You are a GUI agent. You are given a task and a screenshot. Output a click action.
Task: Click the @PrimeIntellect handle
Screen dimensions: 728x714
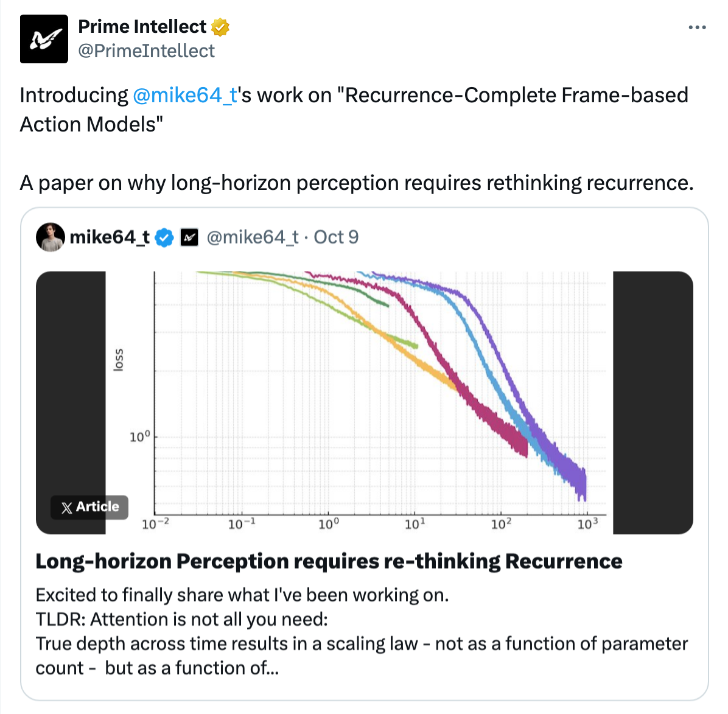click(146, 51)
